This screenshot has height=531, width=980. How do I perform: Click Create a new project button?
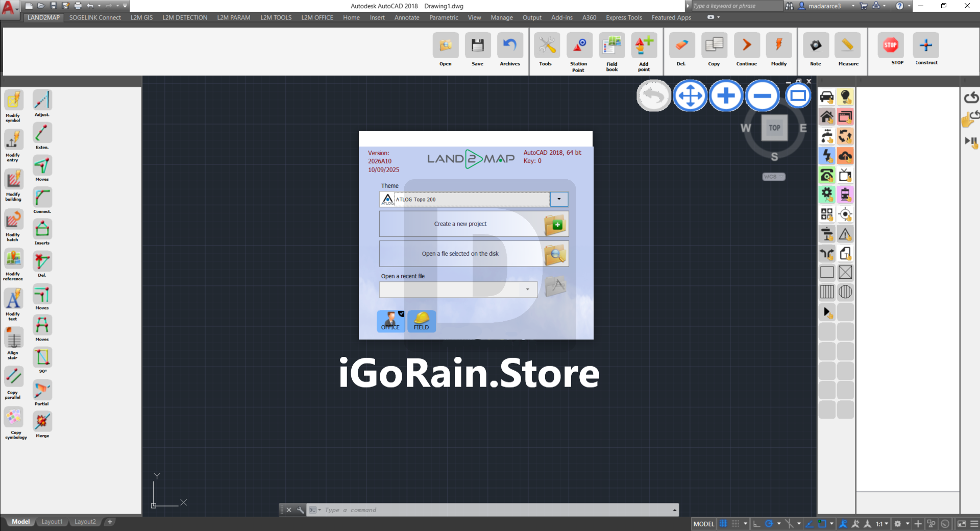point(473,224)
